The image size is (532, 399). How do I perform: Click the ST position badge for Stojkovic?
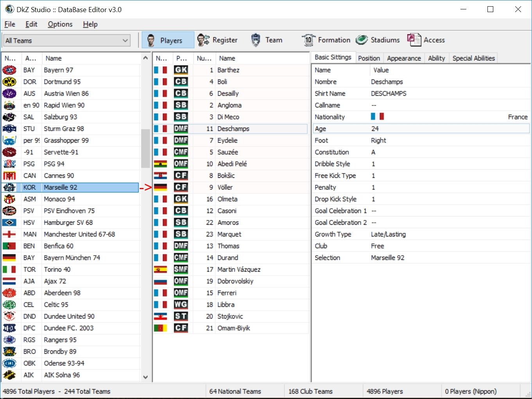click(x=181, y=316)
